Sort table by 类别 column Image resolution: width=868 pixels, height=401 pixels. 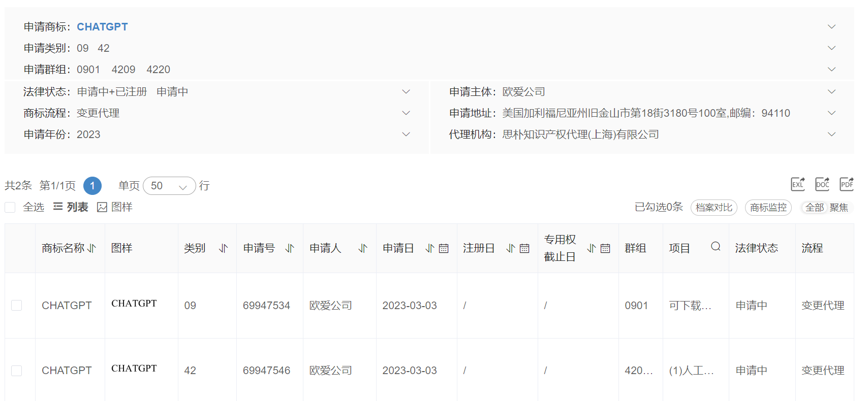tap(223, 248)
